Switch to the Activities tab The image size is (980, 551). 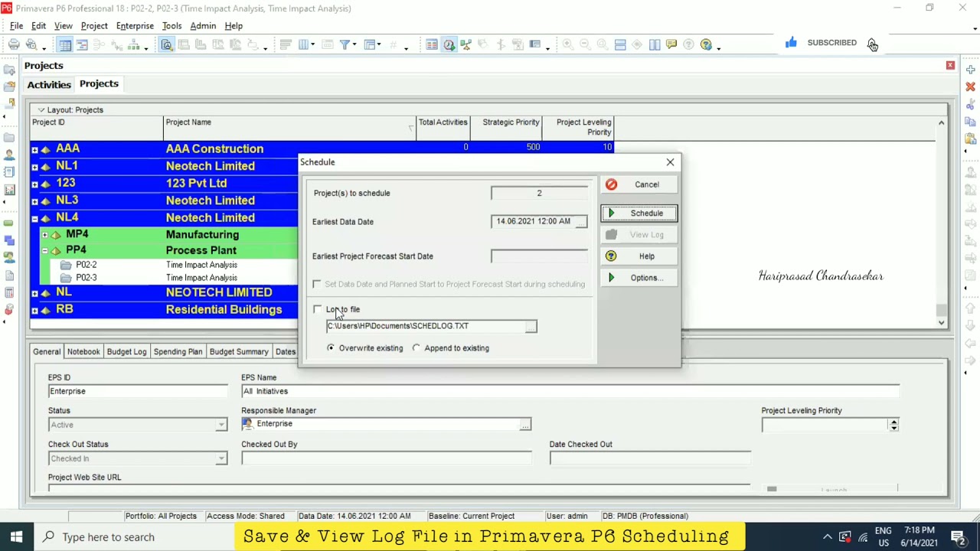49,84
